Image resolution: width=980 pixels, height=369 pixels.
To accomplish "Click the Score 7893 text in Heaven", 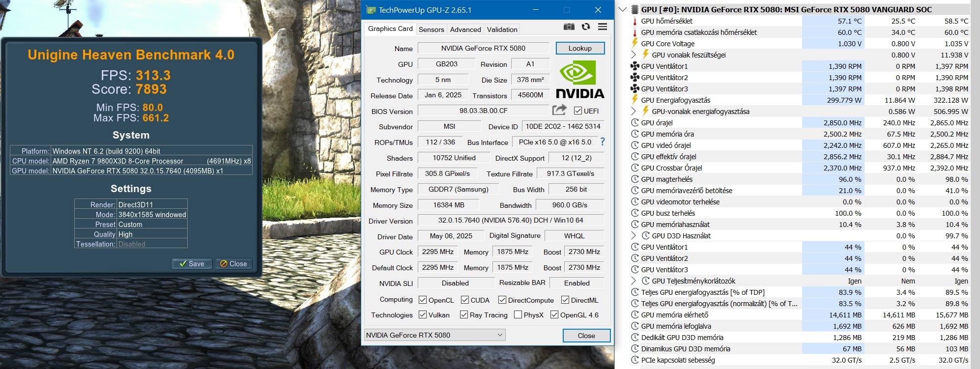I will [x=129, y=89].
